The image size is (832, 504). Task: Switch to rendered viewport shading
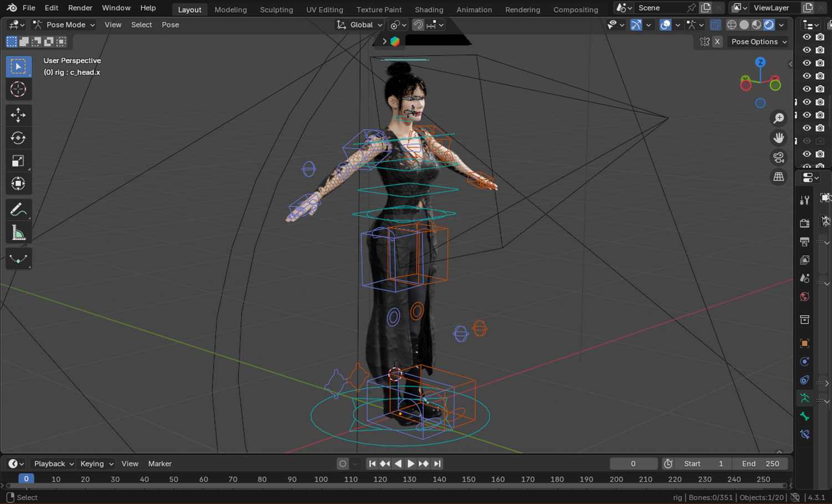tap(769, 25)
